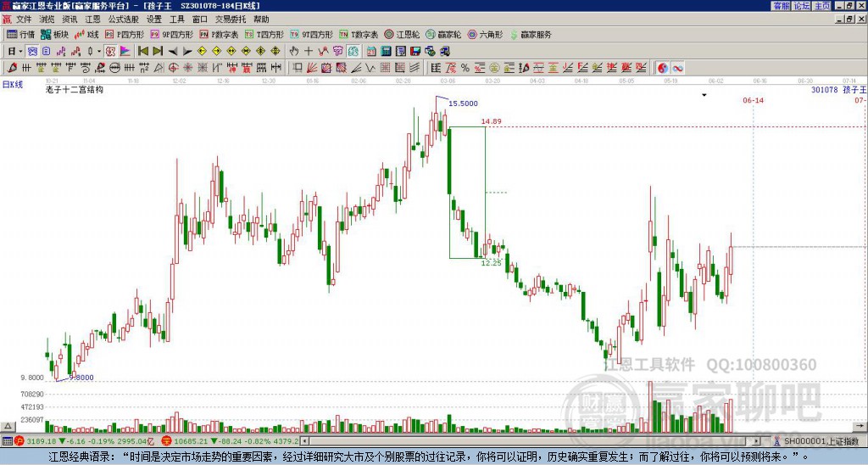Toggle the yin-yang icon in drawing toolbar

tap(663, 68)
